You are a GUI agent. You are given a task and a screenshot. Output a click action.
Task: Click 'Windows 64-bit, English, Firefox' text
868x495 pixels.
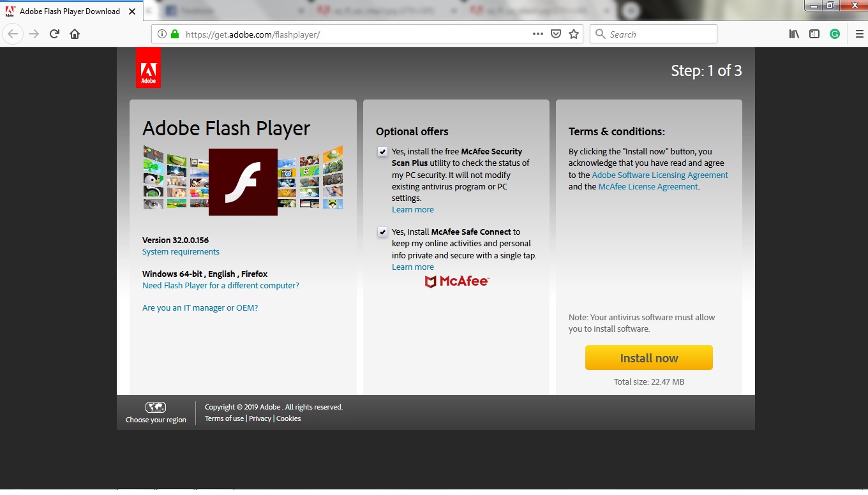pyautogui.click(x=205, y=274)
